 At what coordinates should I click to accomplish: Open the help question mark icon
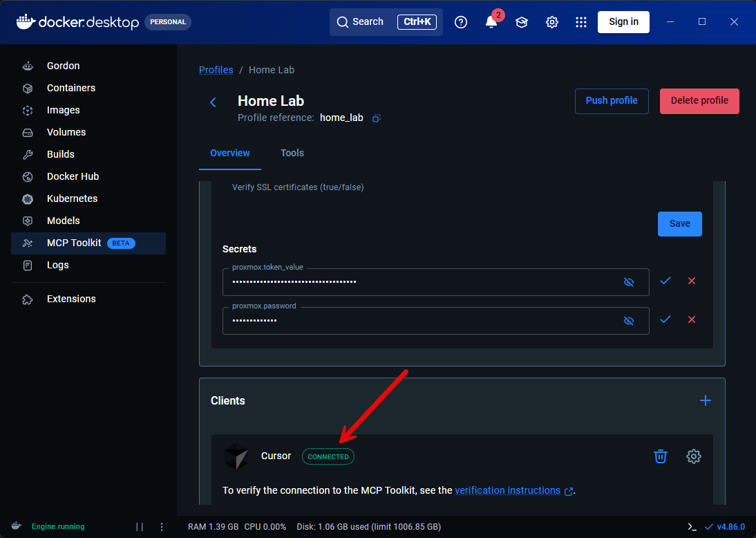pyautogui.click(x=461, y=21)
